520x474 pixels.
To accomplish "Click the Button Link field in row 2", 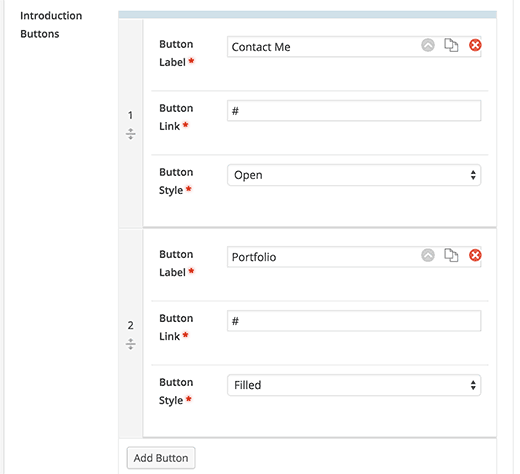I will [x=354, y=321].
